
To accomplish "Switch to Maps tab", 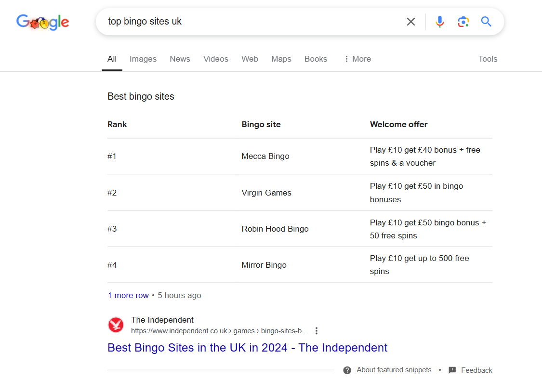I will 281,59.
